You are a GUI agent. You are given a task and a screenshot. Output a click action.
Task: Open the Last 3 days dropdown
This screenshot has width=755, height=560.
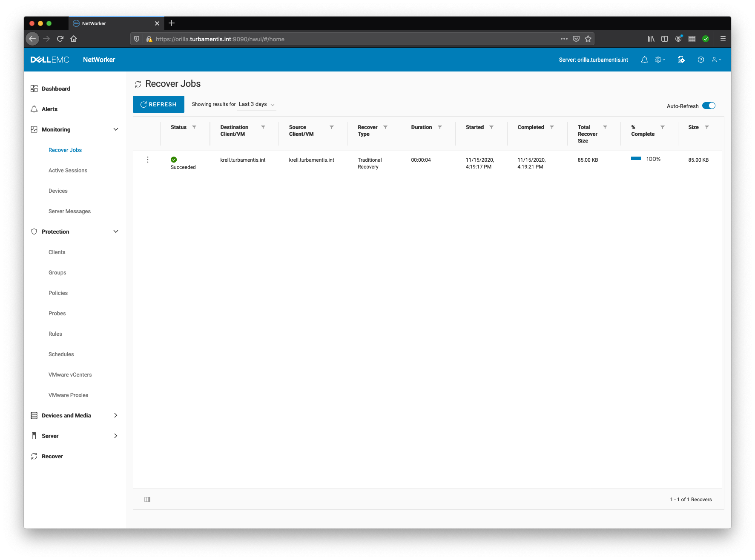pyautogui.click(x=256, y=104)
